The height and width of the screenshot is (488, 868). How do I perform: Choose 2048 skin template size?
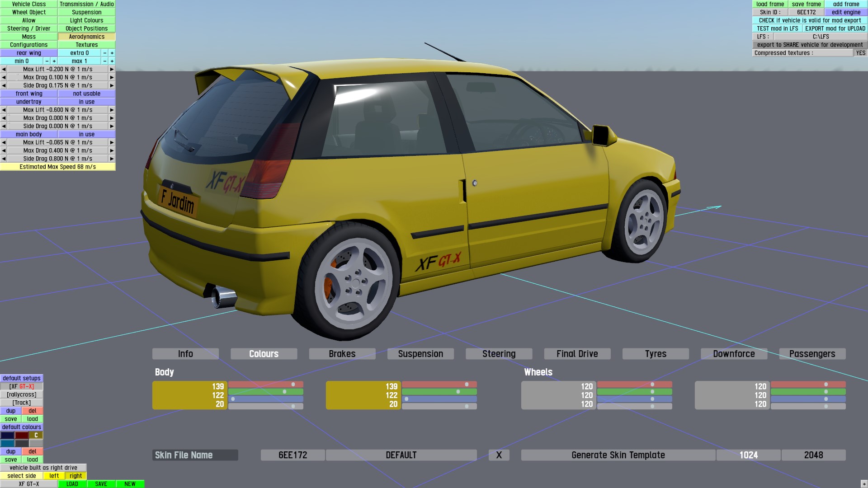[813, 455]
